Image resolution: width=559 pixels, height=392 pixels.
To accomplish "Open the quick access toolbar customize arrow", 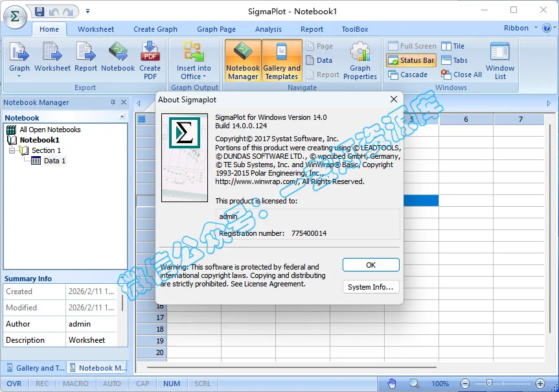I will point(87,12).
